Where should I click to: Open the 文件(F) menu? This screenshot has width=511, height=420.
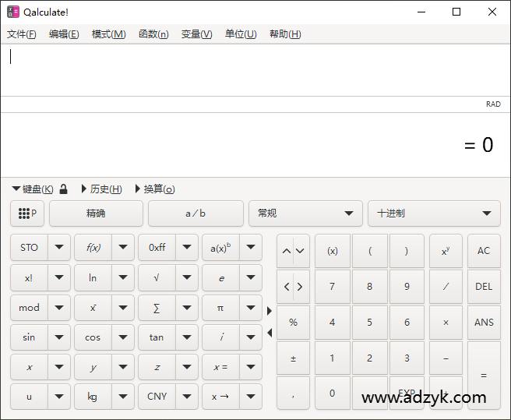coord(22,34)
